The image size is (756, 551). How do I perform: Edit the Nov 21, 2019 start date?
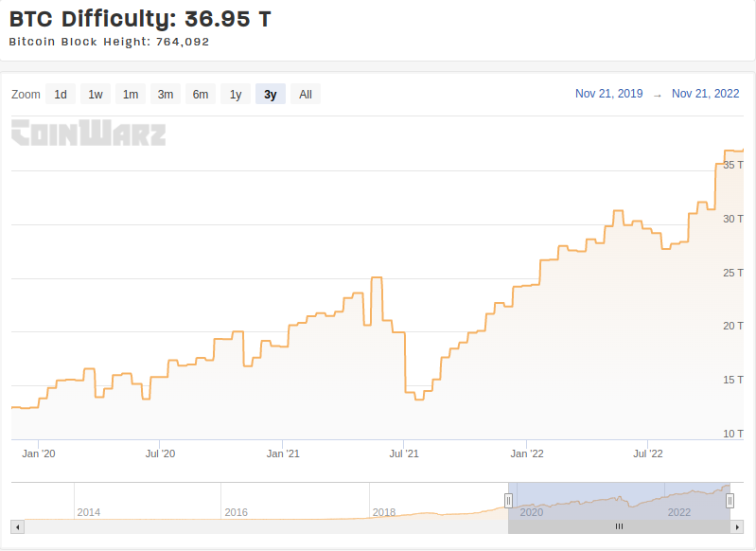609,94
